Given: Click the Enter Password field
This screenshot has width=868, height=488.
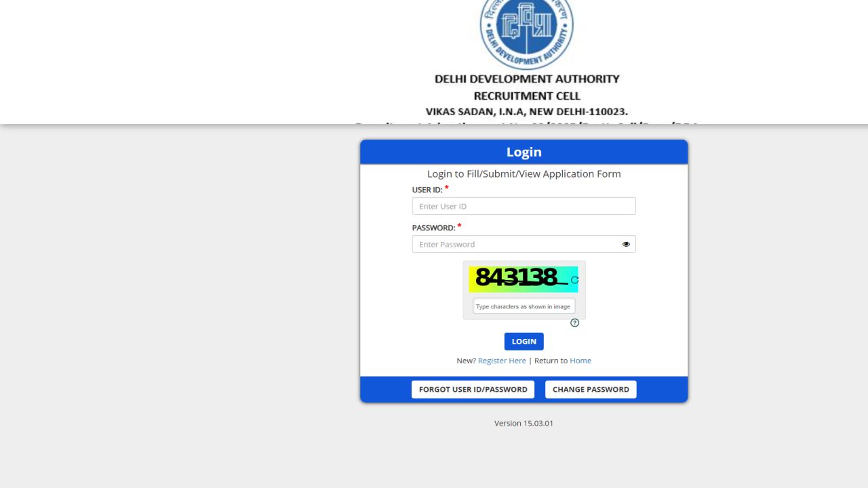Looking at the screenshot, I should coord(515,243).
